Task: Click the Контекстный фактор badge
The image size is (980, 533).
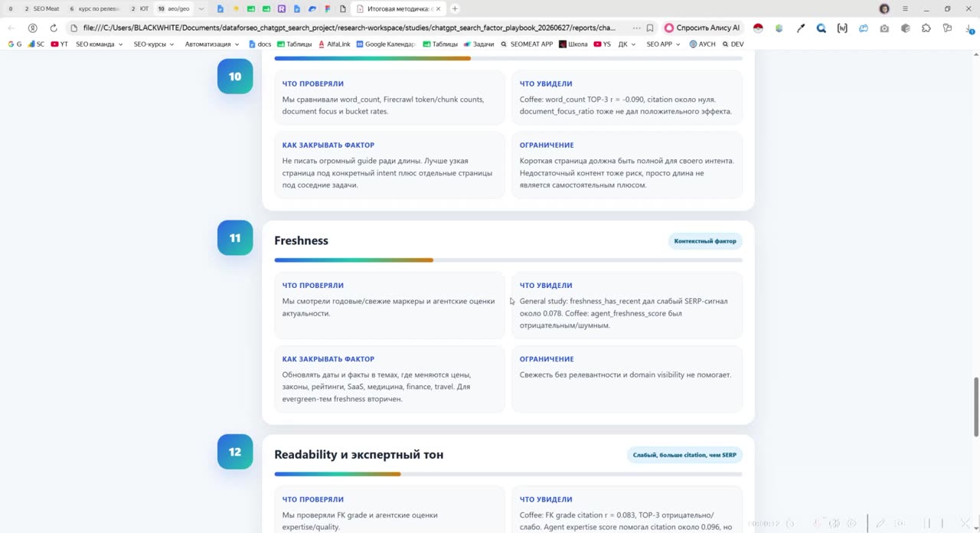Action: click(705, 241)
